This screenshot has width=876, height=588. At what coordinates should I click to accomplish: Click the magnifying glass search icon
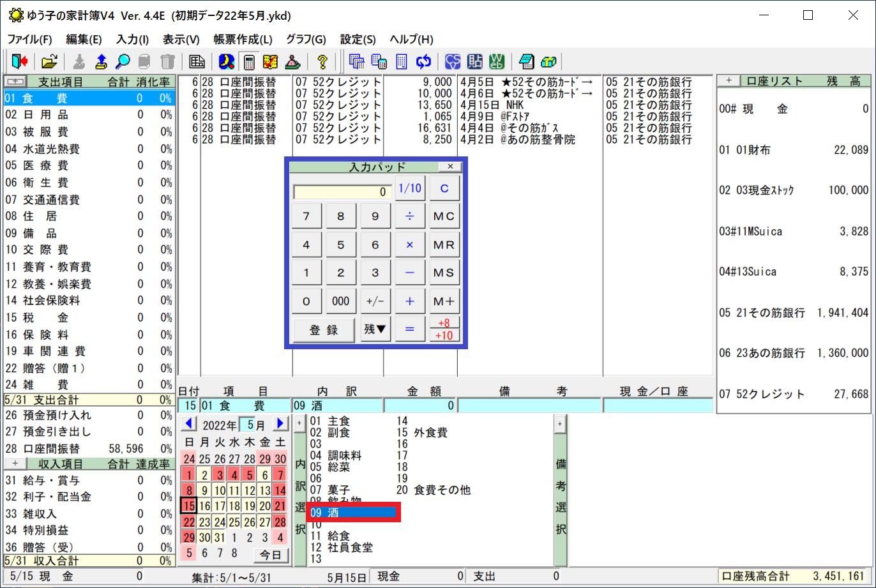click(123, 61)
